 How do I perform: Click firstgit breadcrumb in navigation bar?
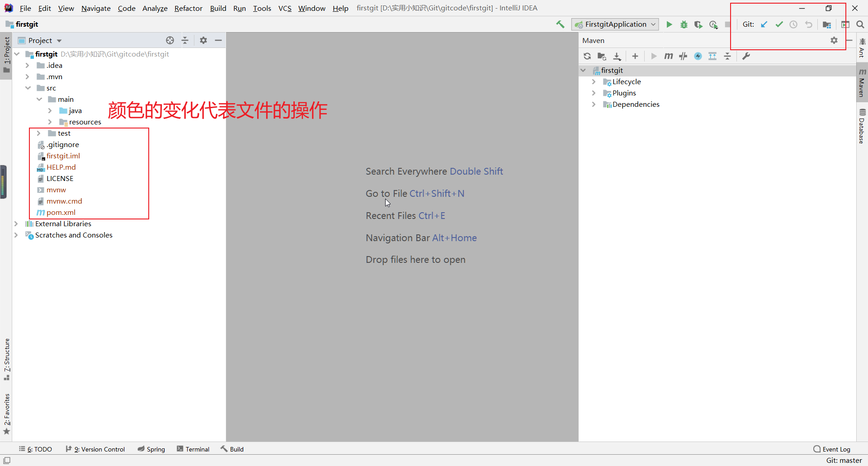(x=22, y=24)
